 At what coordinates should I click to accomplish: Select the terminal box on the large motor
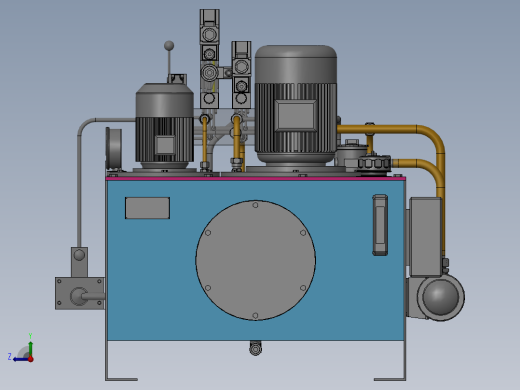296,115
